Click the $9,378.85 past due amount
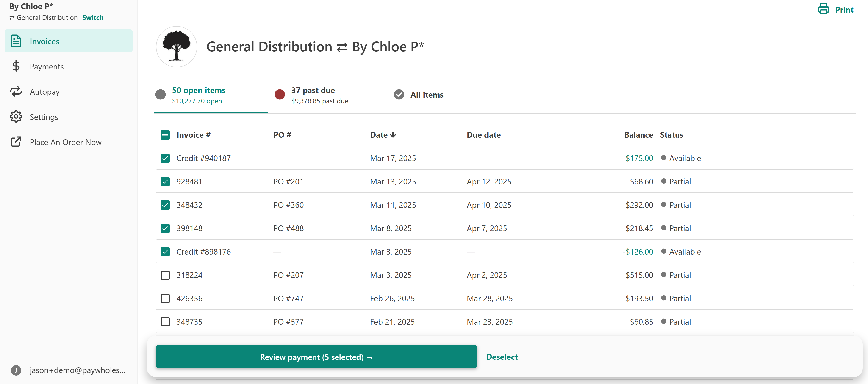The height and width of the screenshot is (384, 868). coord(319,101)
